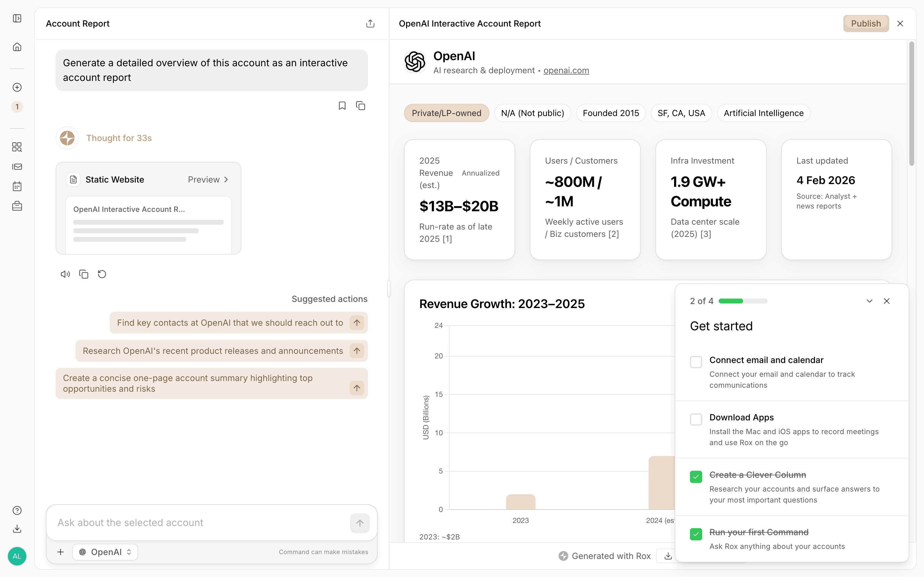The height and width of the screenshot is (577, 924).
Task: Uncheck Create a Clever Column checkbox
Action: click(696, 477)
